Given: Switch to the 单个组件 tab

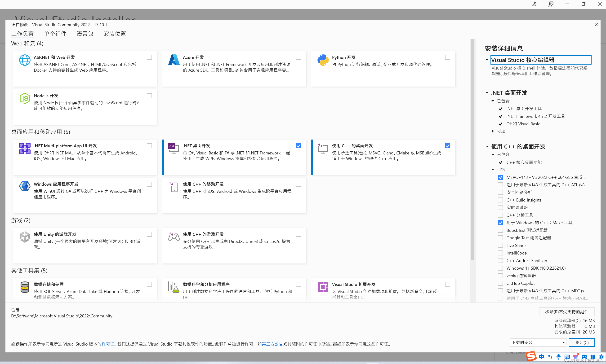Looking at the screenshot, I should (x=55, y=34).
